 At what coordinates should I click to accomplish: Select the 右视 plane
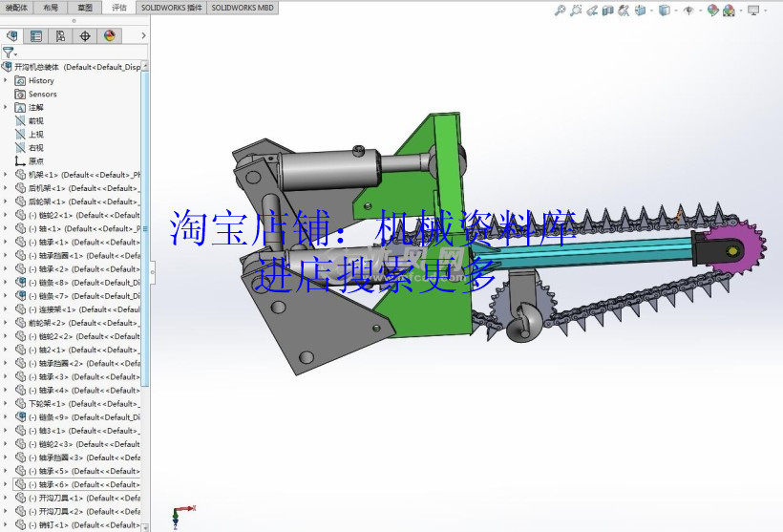[x=30, y=148]
